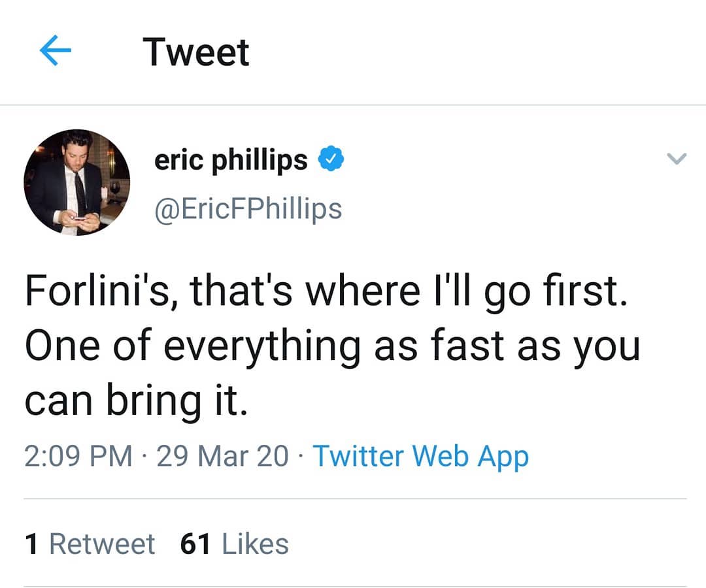Tap the "Tweet" header title
This screenshot has width=706, height=588.
tap(196, 52)
